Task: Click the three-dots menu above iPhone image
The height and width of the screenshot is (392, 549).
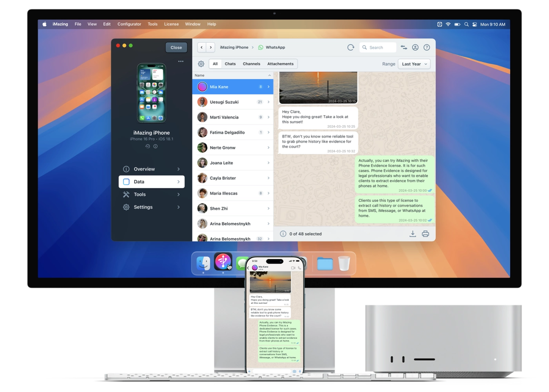Action: tap(181, 61)
